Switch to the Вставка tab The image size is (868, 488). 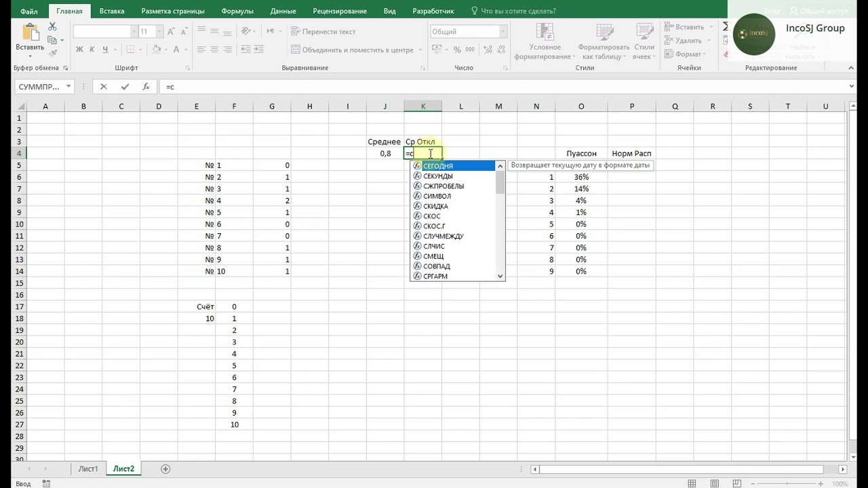click(112, 12)
